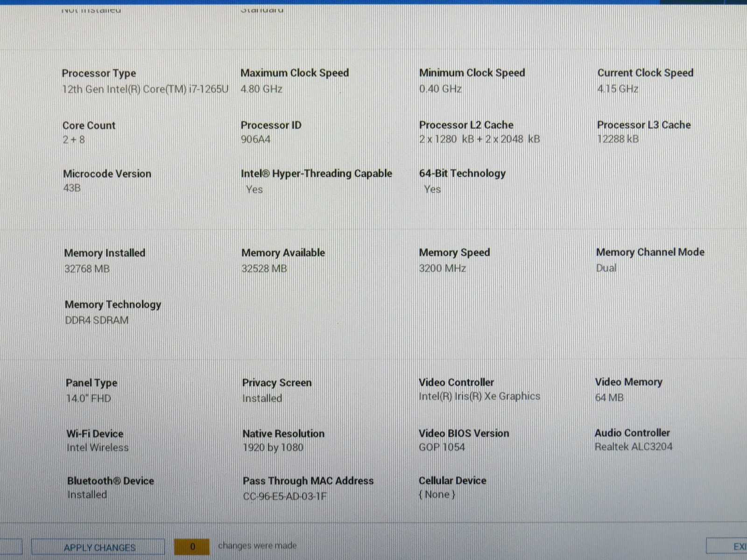Select the Core Count value '2 + 8'
Image resolution: width=747 pixels, height=560 pixels.
[74, 140]
